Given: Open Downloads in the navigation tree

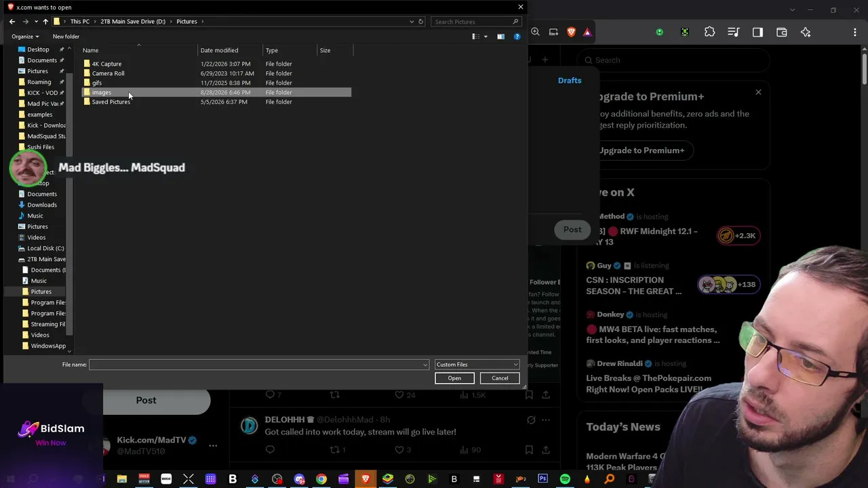Looking at the screenshot, I should pos(42,205).
